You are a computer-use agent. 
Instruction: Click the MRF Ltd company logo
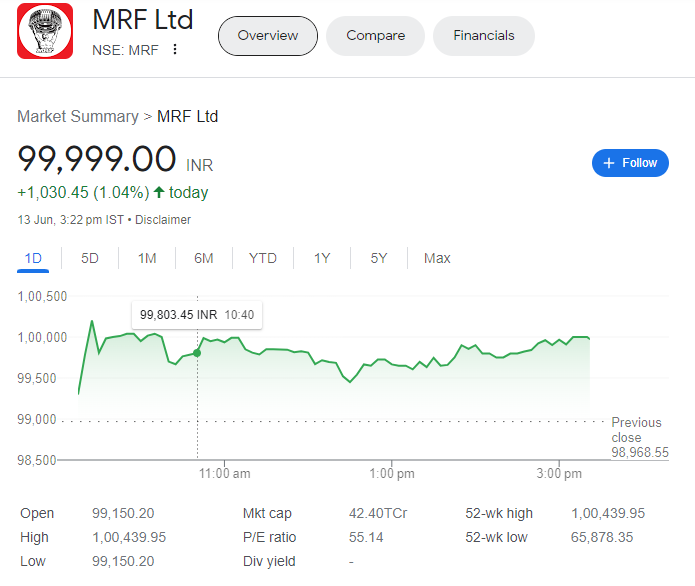(45, 31)
